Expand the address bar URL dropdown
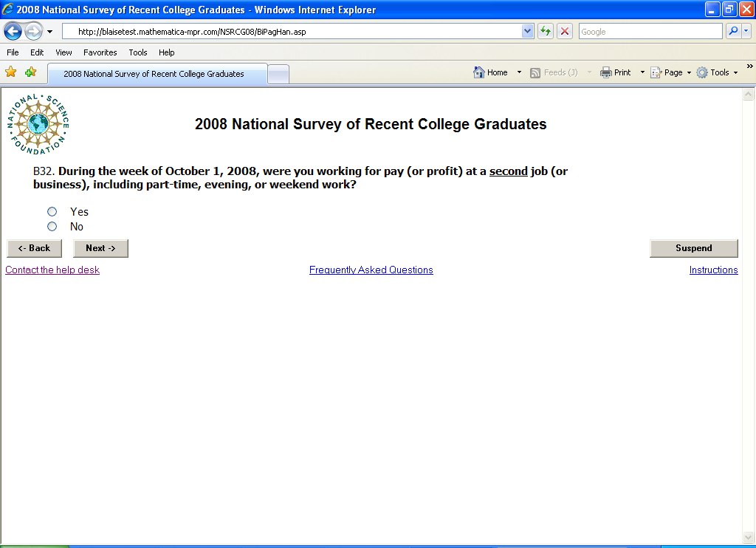756x548 pixels. point(527,31)
